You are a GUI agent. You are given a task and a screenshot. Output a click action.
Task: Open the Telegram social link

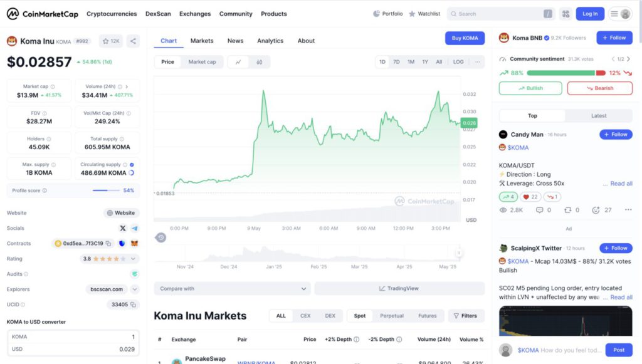[135, 229]
